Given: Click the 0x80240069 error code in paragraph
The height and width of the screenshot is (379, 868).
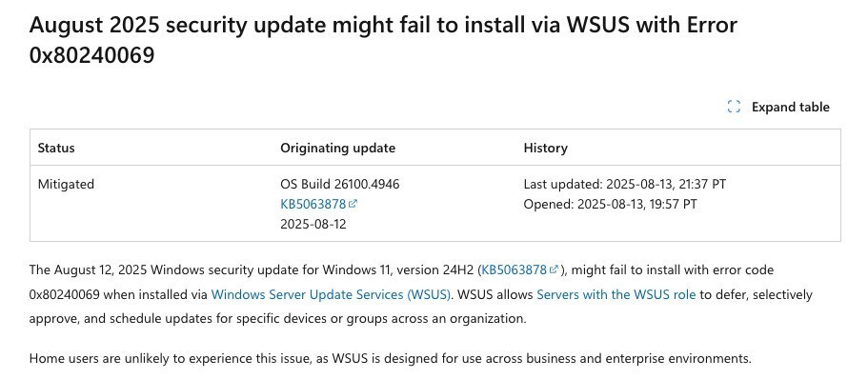Looking at the screenshot, I should pyautogui.click(x=64, y=294).
